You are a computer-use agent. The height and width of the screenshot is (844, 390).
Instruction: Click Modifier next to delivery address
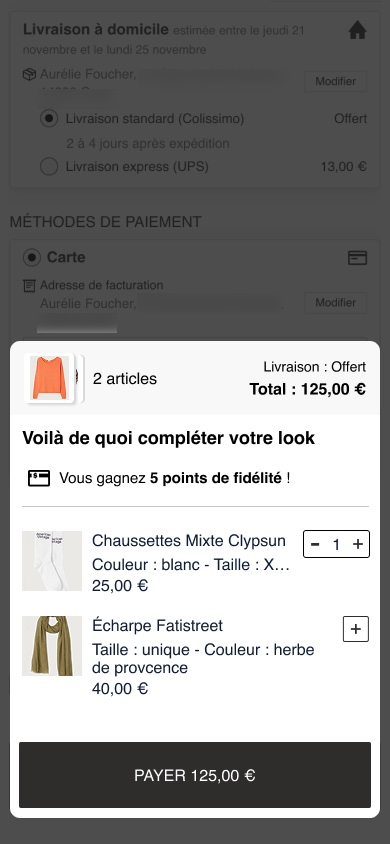(x=336, y=81)
